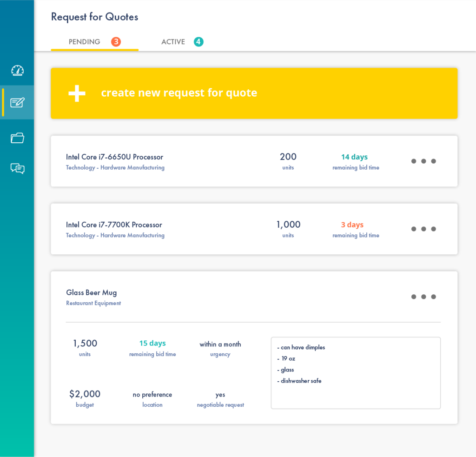Click the Restaurant Equipment category label
This screenshot has width=476, height=457.
tap(93, 303)
